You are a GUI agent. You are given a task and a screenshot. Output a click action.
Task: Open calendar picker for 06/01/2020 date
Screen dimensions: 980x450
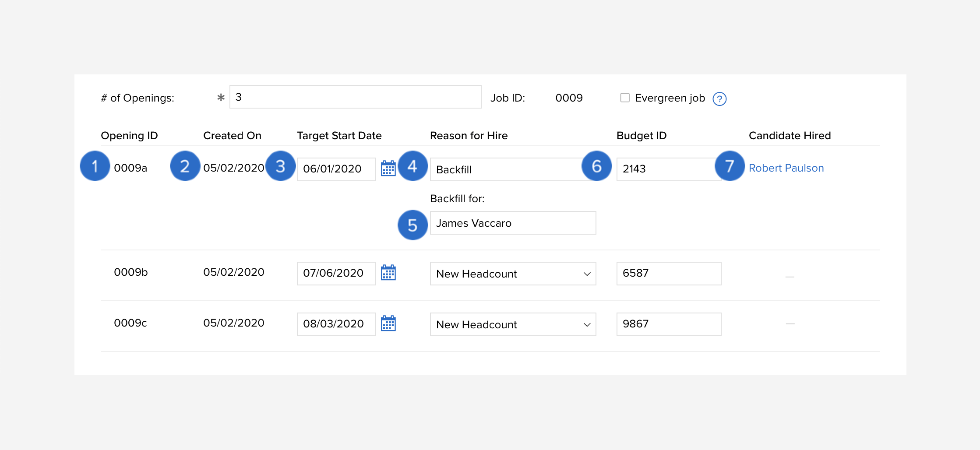[x=388, y=169]
